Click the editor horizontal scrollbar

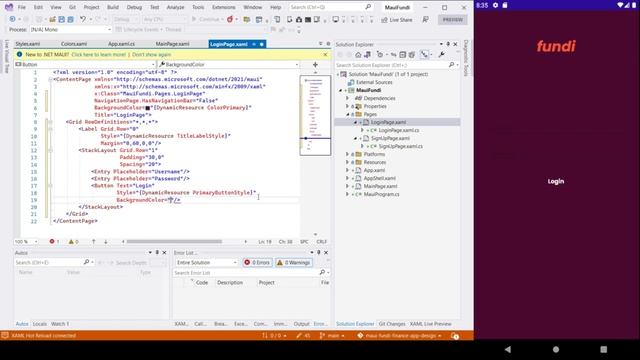click(174, 242)
